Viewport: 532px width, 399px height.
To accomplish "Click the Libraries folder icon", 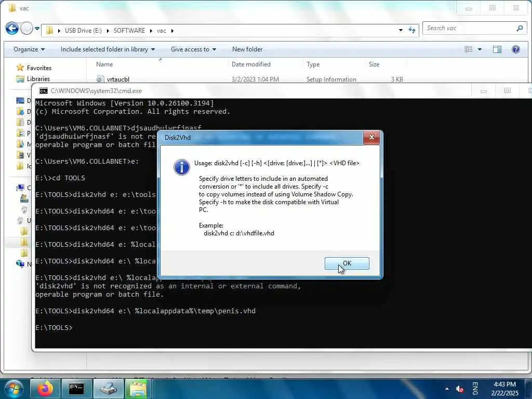I will point(20,79).
